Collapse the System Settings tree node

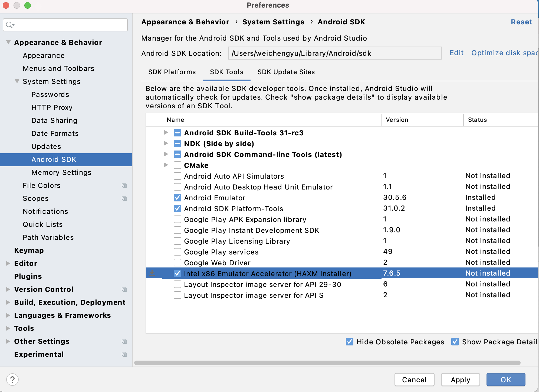tap(17, 81)
